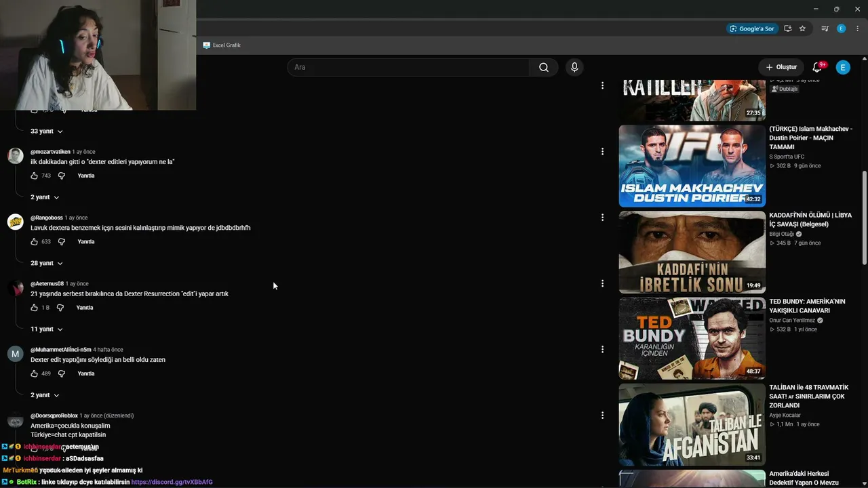Image resolution: width=868 pixels, height=488 pixels.
Task: Open the YouTube account avatar menu
Action: (843, 67)
